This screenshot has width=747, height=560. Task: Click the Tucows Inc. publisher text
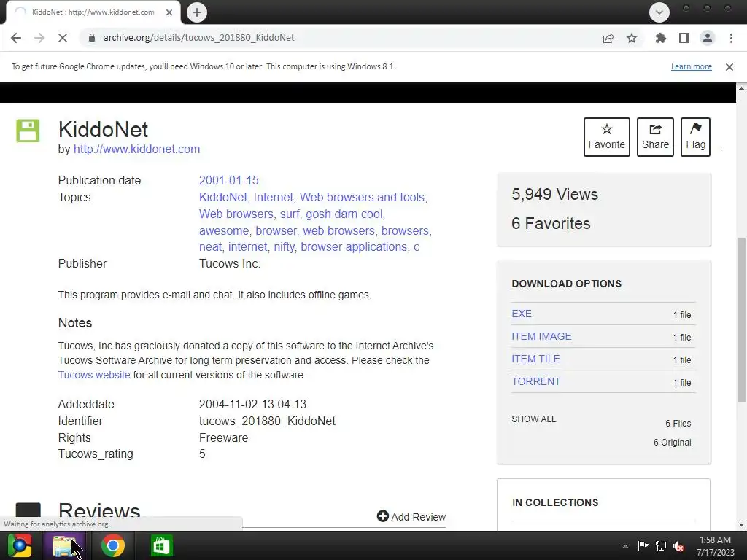click(230, 263)
